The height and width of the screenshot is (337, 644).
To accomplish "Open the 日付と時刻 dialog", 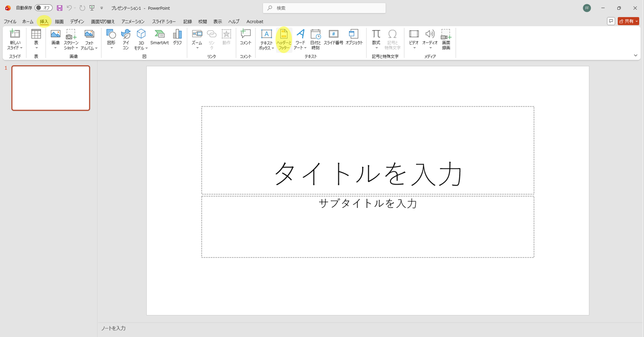I will point(315,39).
